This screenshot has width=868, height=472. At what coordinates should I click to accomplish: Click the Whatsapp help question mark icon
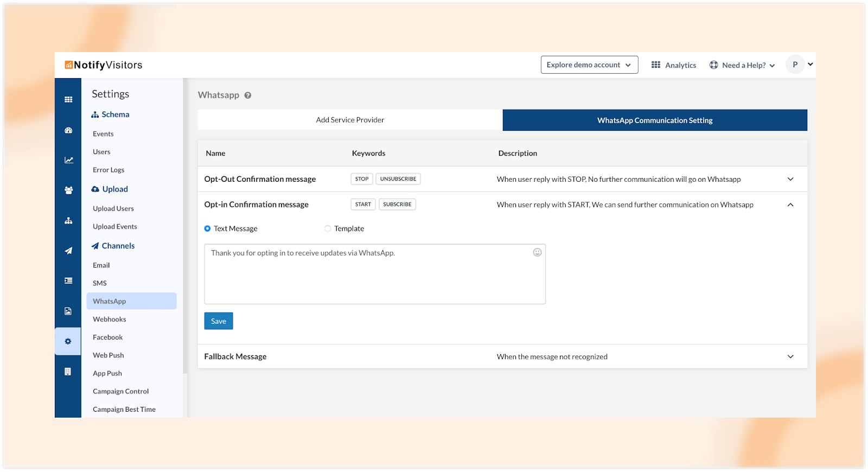(x=248, y=95)
